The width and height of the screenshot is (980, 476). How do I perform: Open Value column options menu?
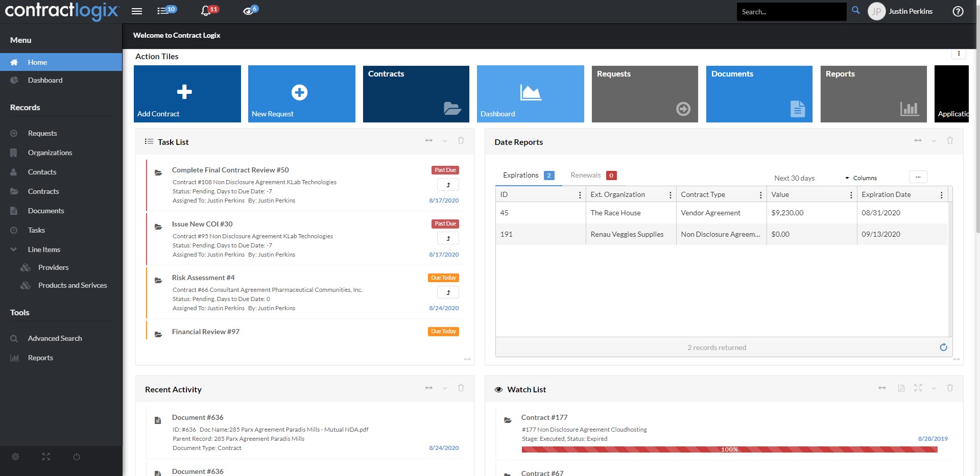point(851,195)
